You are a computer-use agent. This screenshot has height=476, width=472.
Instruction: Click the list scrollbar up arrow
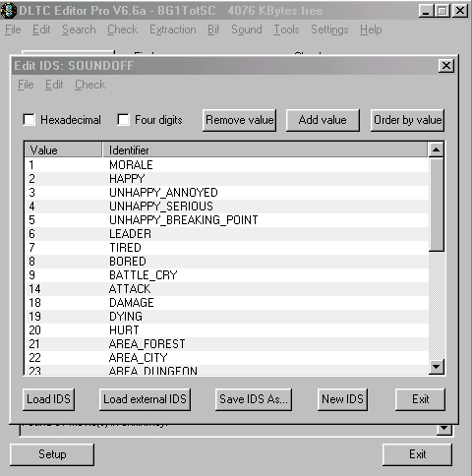coord(437,150)
